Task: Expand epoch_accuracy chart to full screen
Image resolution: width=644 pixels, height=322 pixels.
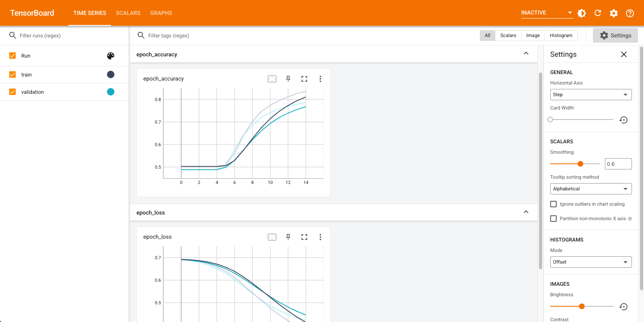Action: coord(304,79)
